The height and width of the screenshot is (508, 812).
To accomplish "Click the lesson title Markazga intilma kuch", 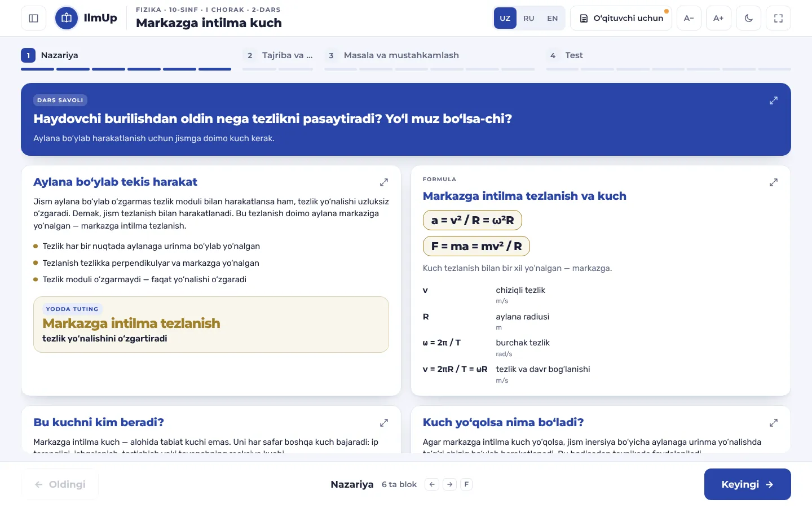I will point(209,23).
